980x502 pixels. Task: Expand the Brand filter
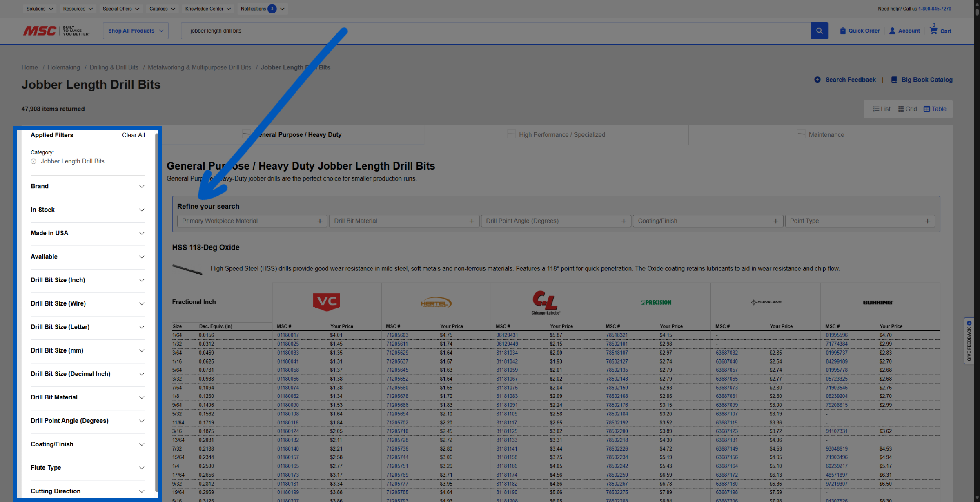point(87,186)
